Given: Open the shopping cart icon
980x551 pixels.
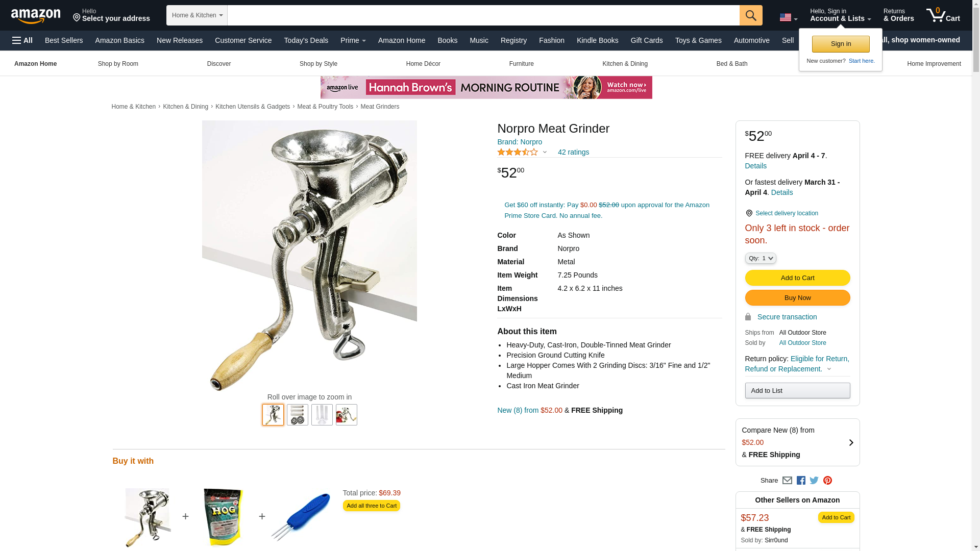Looking at the screenshot, I should [943, 15].
